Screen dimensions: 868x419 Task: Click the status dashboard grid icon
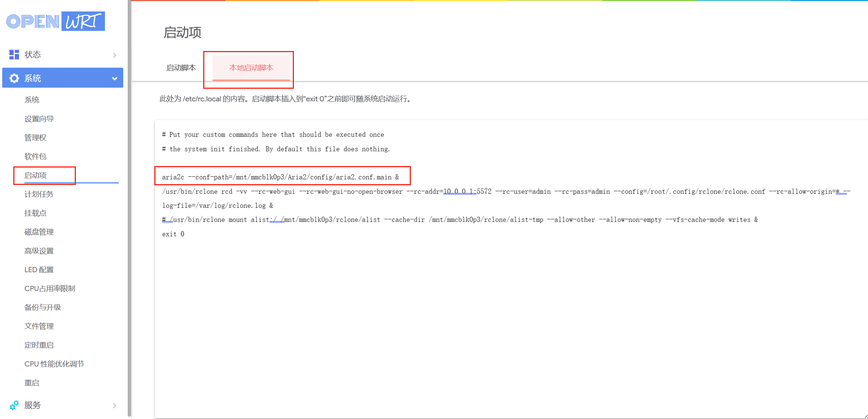pos(14,55)
